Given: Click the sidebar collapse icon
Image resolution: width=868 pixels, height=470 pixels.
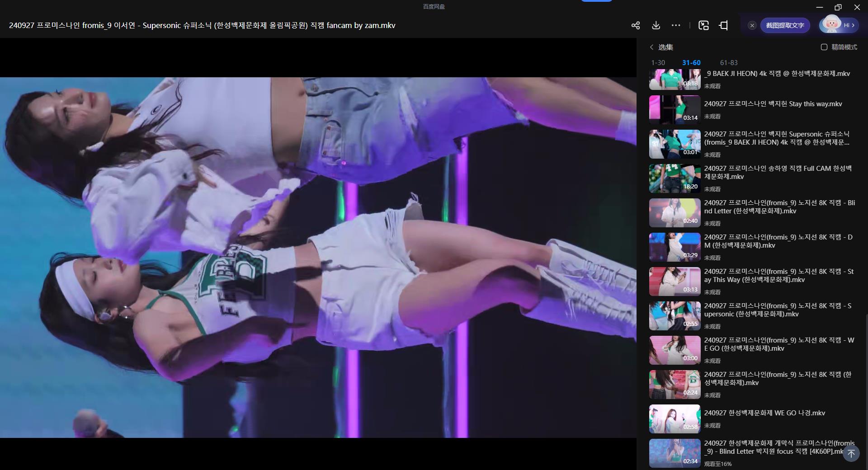Looking at the screenshot, I should tap(724, 25).
